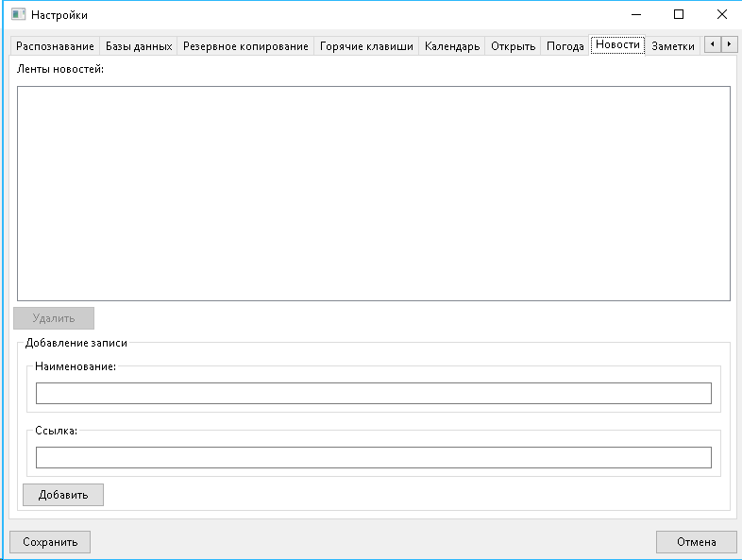Switch to the Открыть tab

tap(514, 46)
